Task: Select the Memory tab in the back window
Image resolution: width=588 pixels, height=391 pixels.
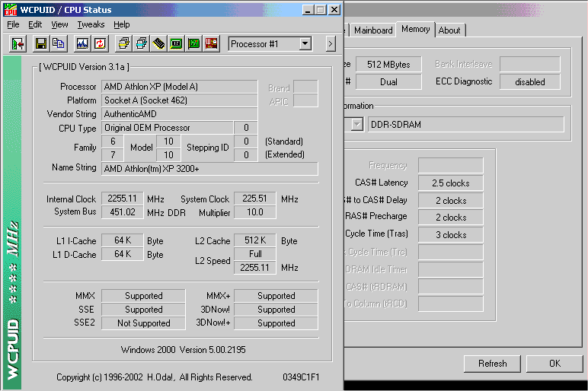Action: [416, 29]
